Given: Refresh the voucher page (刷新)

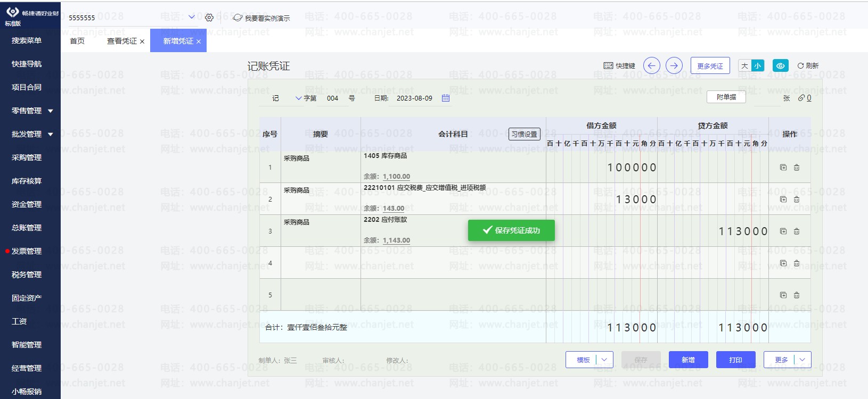Looking at the screenshot, I should click(x=808, y=65).
